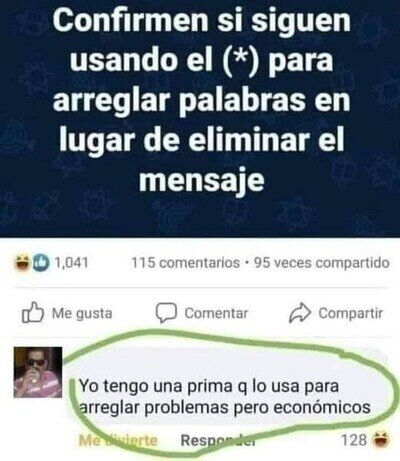The height and width of the screenshot is (461, 400).
Task: Click the Me gusta label
Action: click(82, 313)
